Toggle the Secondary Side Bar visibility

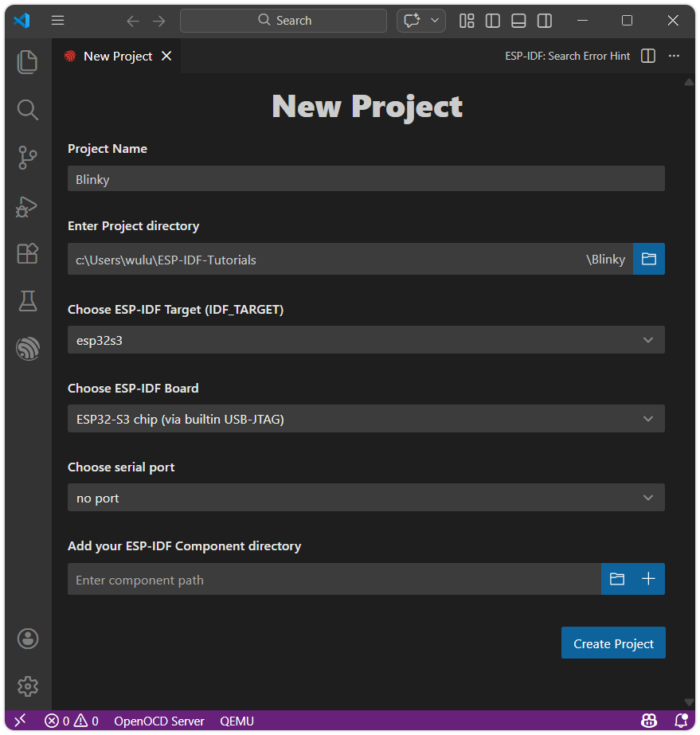click(545, 21)
